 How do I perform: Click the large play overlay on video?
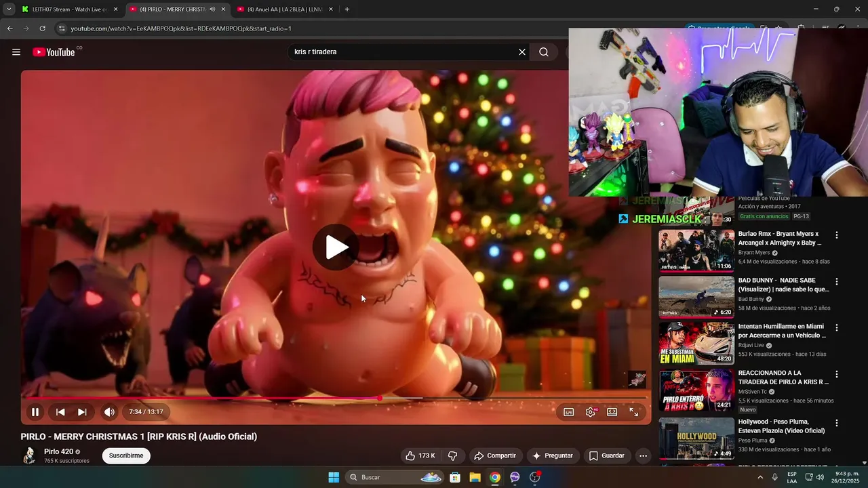point(336,247)
